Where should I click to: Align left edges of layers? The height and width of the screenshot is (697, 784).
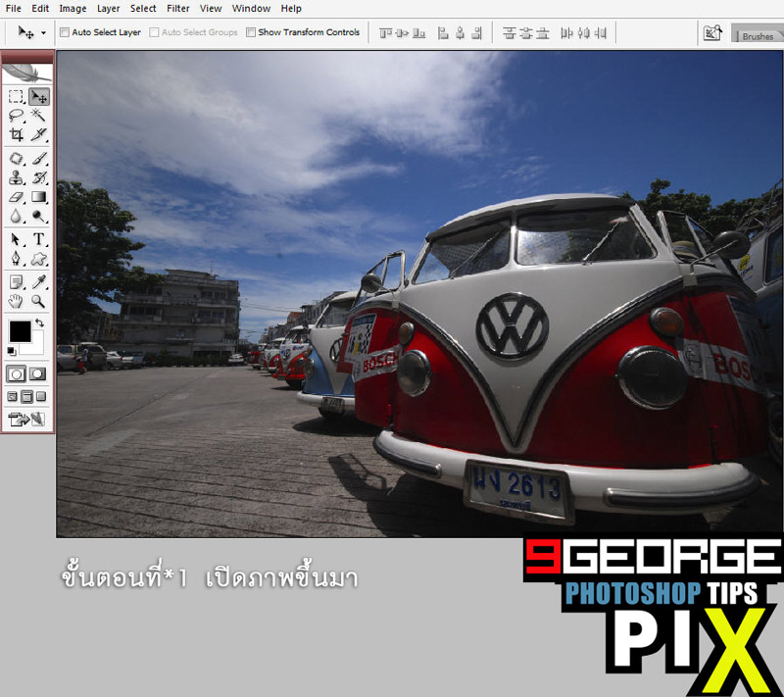click(x=443, y=33)
